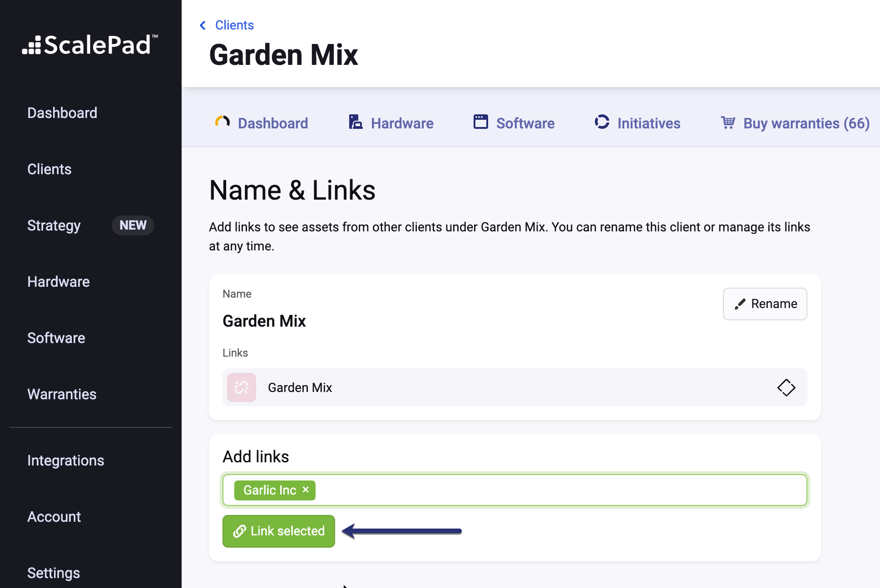
Task: Open Strategy in the left sidebar
Action: 54,225
